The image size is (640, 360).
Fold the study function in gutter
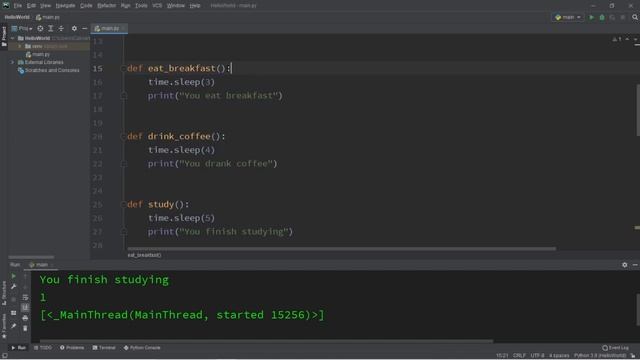point(123,204)
